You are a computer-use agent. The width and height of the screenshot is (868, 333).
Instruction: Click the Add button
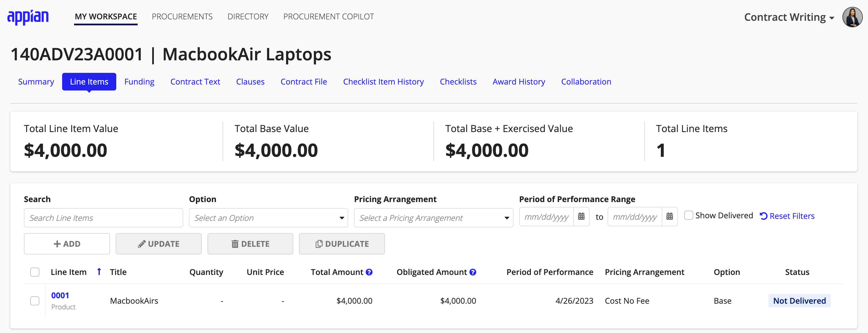click(x=67, y=244)
